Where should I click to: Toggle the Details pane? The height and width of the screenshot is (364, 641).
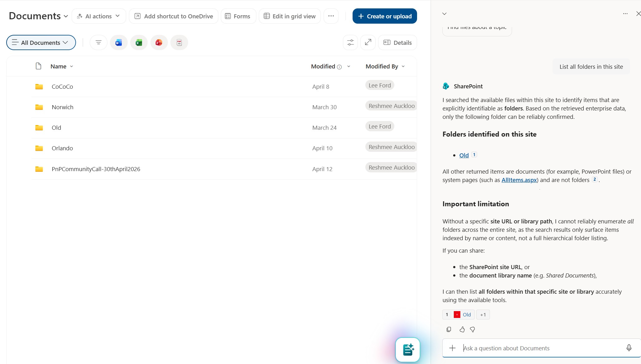397,42
